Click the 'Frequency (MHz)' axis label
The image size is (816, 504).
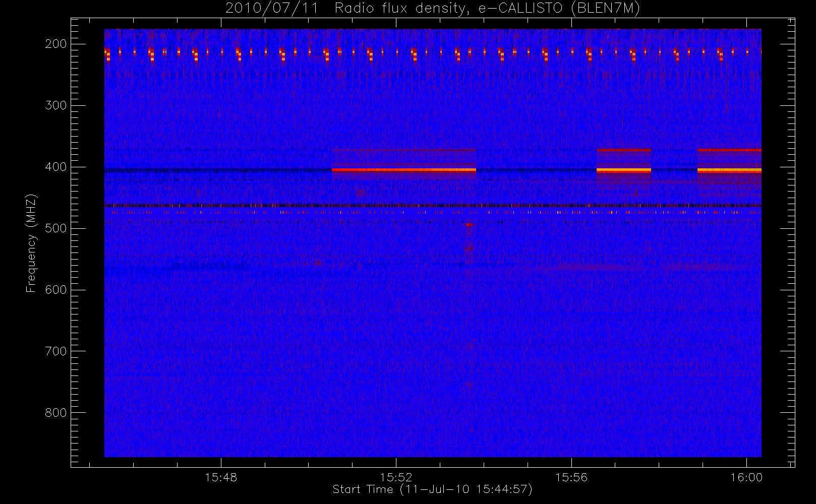31,243
